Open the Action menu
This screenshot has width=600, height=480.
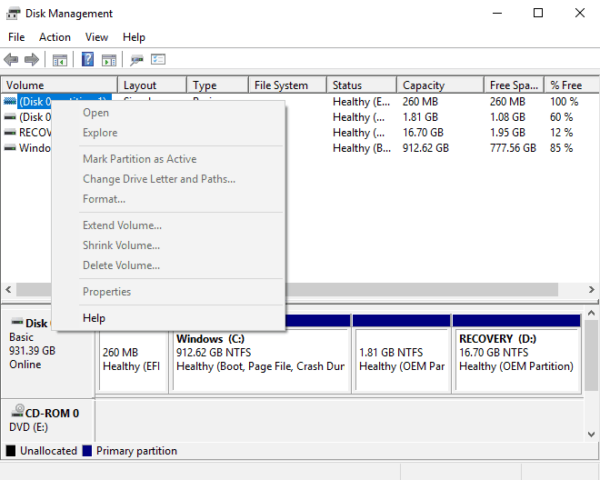click(x=55, y=37)
